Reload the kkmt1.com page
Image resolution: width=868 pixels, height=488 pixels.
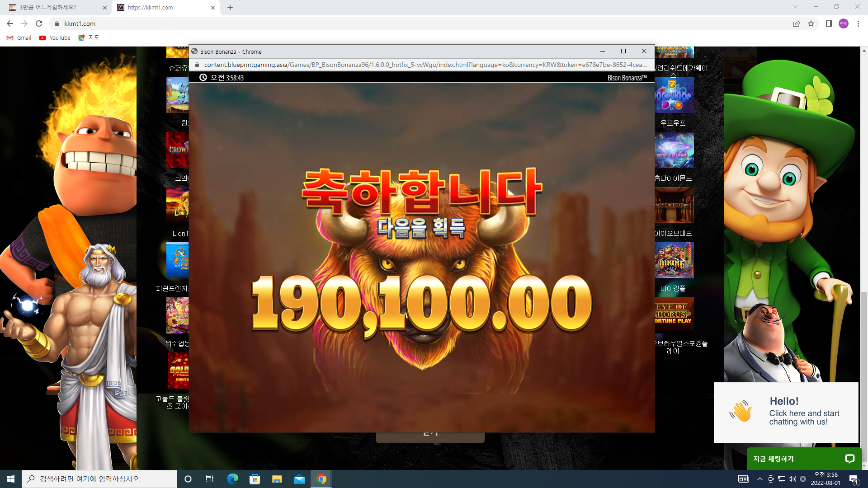click(39, 23)
